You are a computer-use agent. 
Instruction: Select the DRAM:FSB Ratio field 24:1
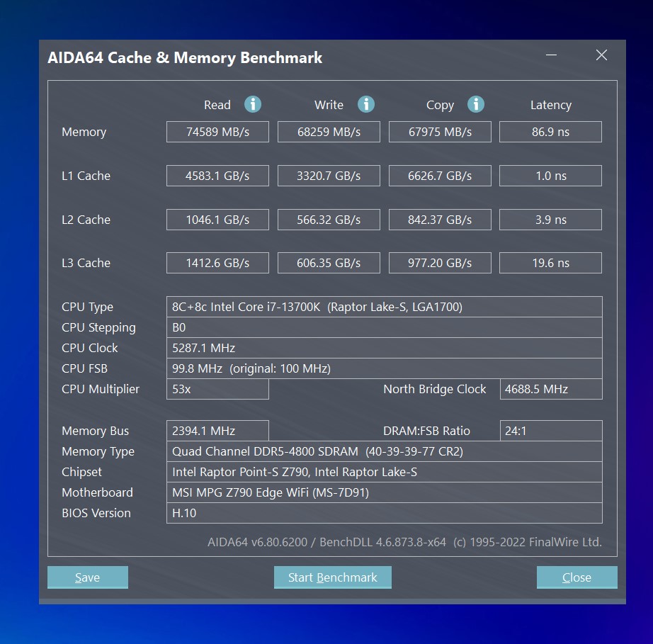pyautogui.click(x=551, y=430)
